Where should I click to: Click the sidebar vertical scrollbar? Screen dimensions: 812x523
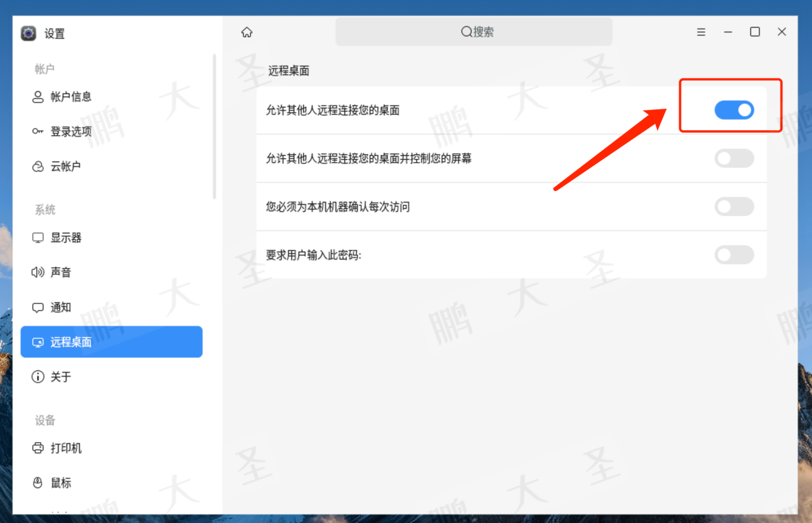(x=214, y=126)
